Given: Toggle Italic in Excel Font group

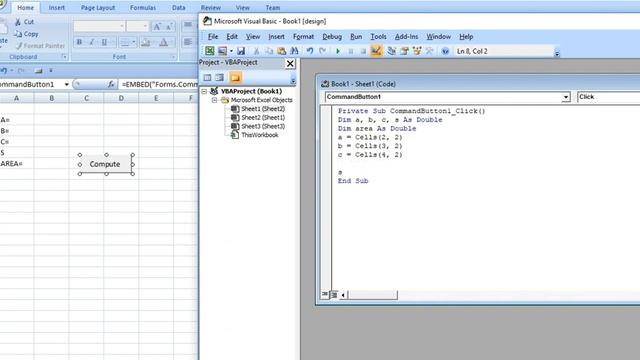Looking at the screenshot, I should 92,42.
